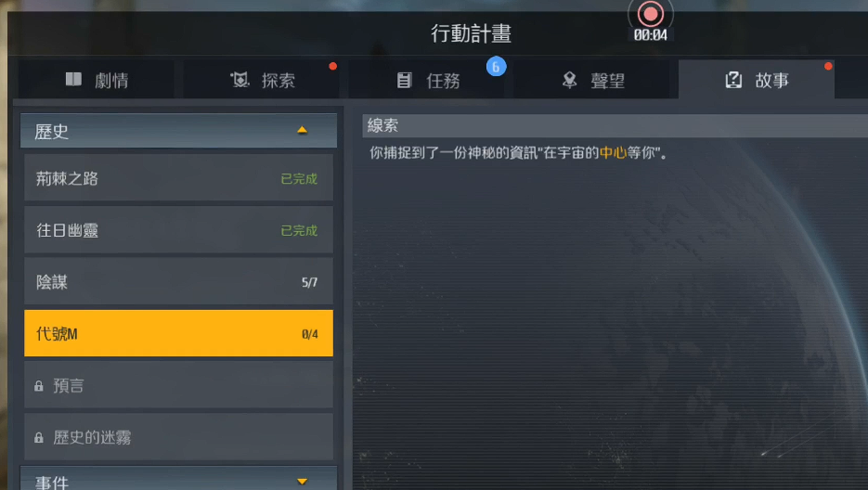
Task: Select the 往日幽靈 story entry
Action: tap(178, 230)
